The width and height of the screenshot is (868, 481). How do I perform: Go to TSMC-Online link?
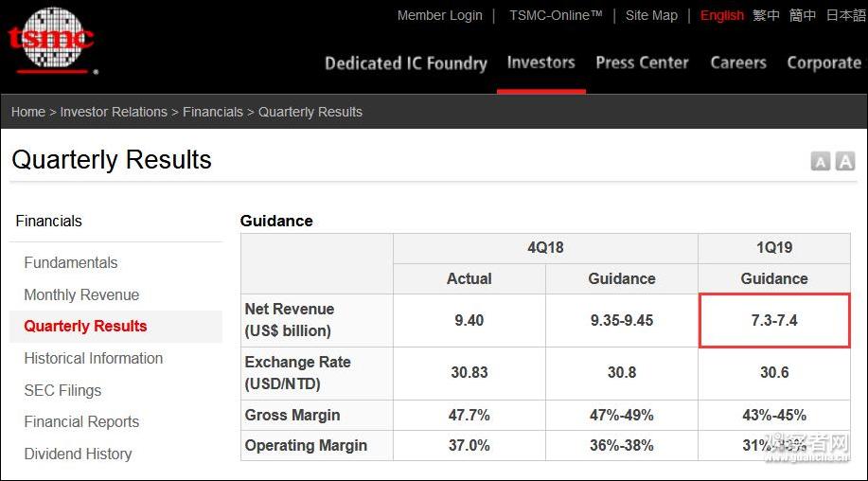coord(556,15)
